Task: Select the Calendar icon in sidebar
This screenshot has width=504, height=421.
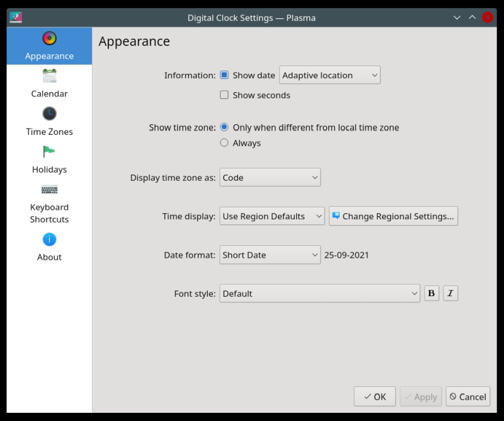Action: pos(49,76)
